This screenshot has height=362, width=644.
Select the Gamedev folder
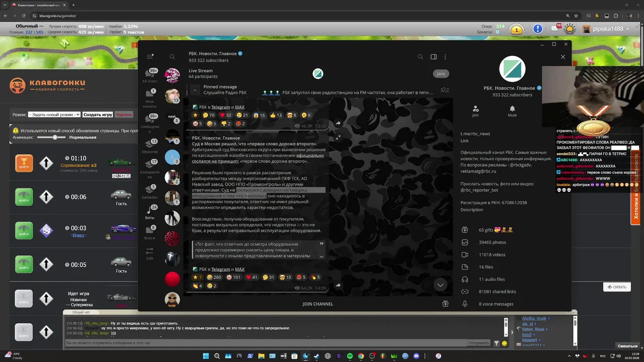(150, 192)
